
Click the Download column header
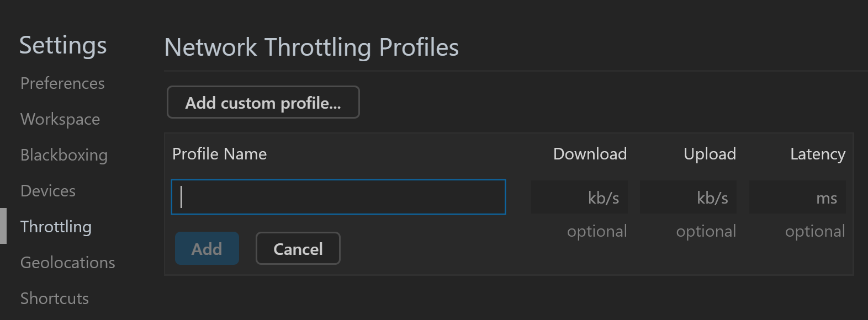pos(590,154)
